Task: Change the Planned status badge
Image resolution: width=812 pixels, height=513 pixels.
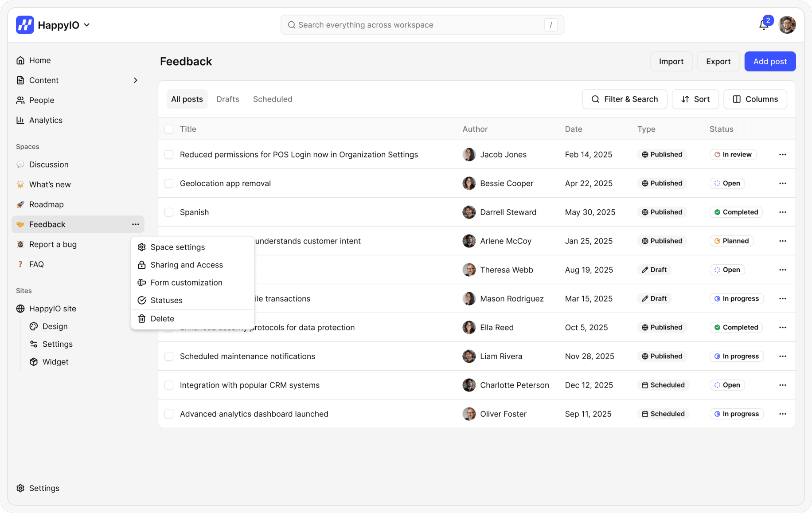Action: point(731,241)
